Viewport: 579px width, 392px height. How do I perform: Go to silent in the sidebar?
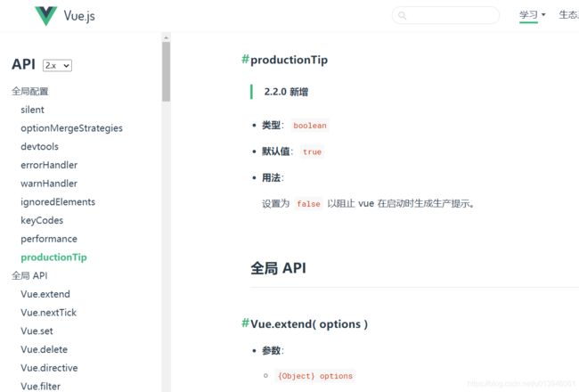32,110
